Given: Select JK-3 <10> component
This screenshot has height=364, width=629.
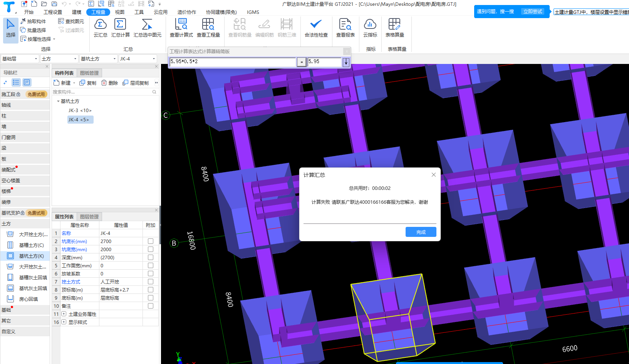Looking at the screenshot, I should coord(80,110).
